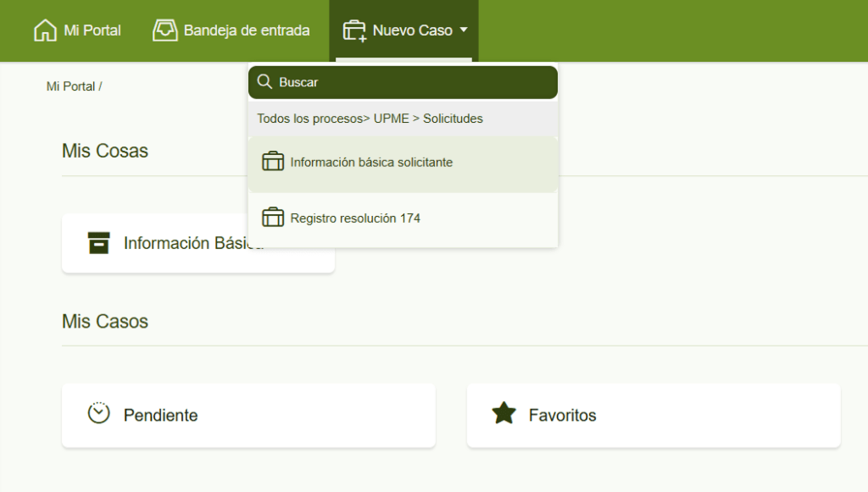Navigate to Todos los procesos in the path
This screenshot has width=868, height=492.
point(309,119)
